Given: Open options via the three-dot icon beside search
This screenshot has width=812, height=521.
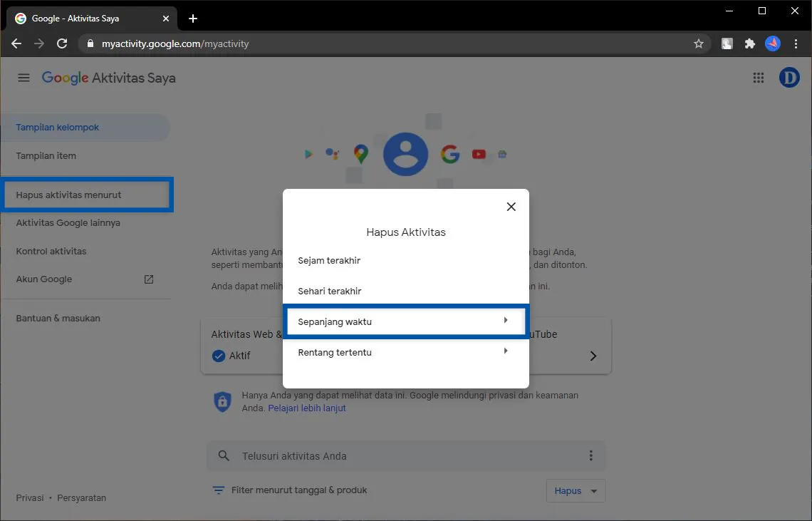Looking at the screenshot, I should pos(590,455).
